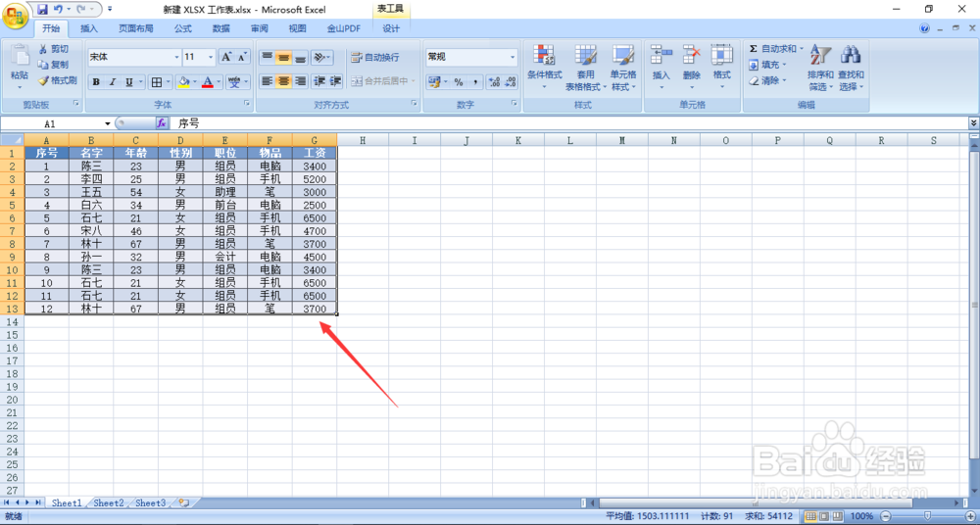Viewport: 980px width, 525px height.
Task: Toggle center horizontal alignment
Action: [284, 81]
